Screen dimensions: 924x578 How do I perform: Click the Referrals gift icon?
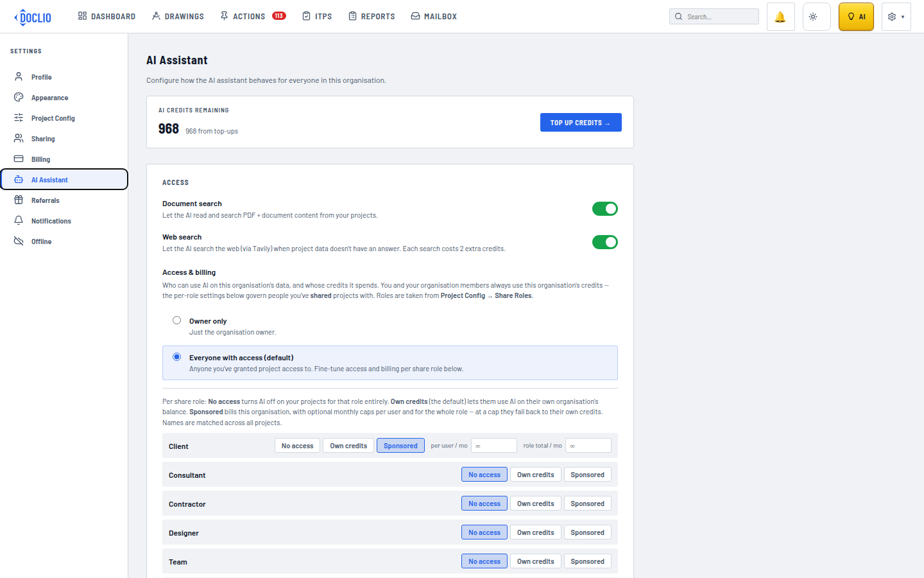click(x=19, y=200)
